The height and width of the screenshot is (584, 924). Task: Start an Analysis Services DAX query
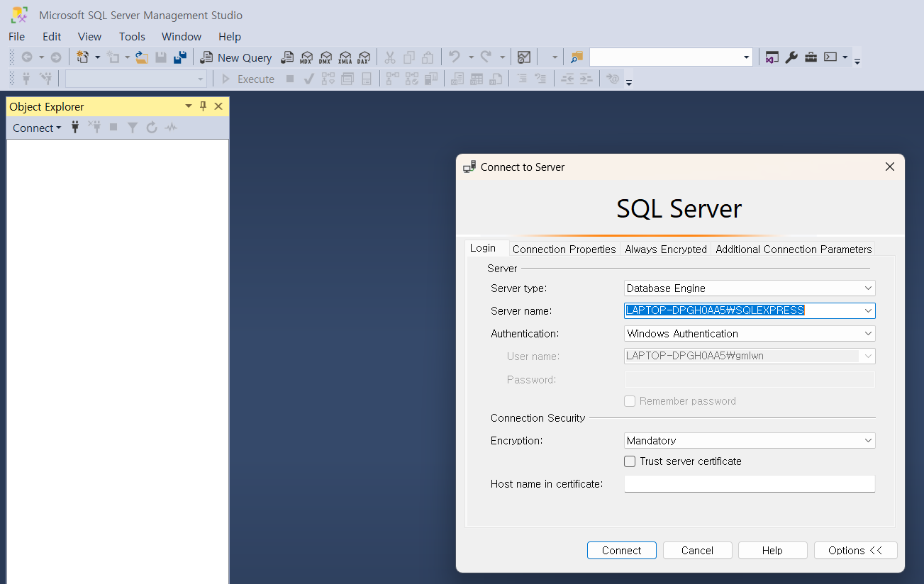(x=364, y=57)
